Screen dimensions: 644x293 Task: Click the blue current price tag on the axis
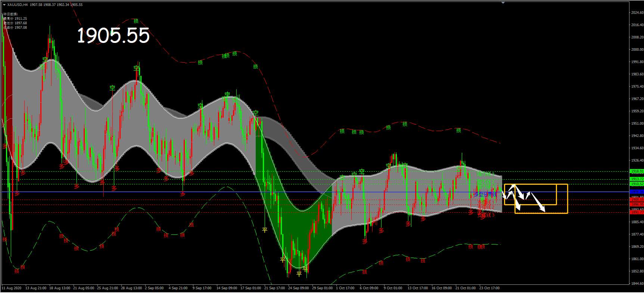click(637, 191)
